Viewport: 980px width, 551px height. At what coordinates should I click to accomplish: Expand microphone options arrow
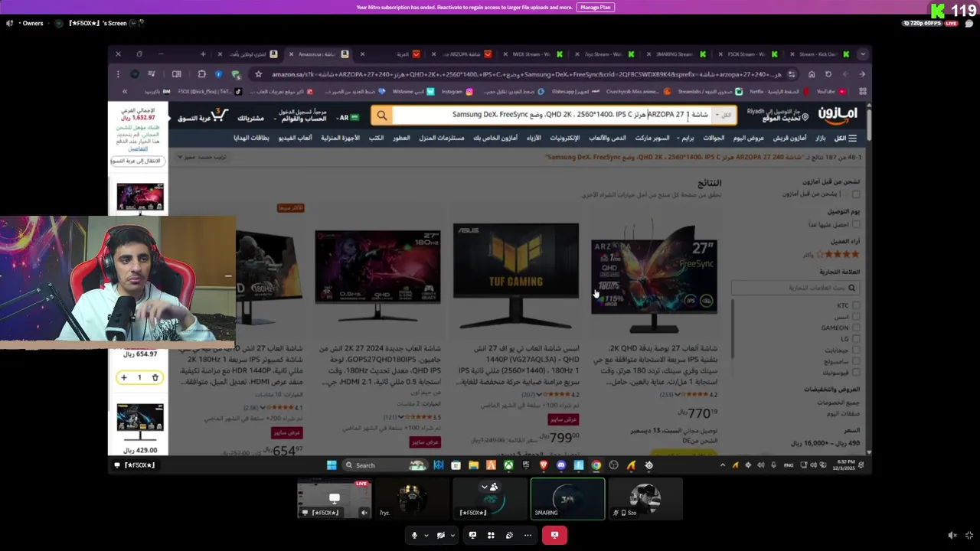[x=425, y=535]
